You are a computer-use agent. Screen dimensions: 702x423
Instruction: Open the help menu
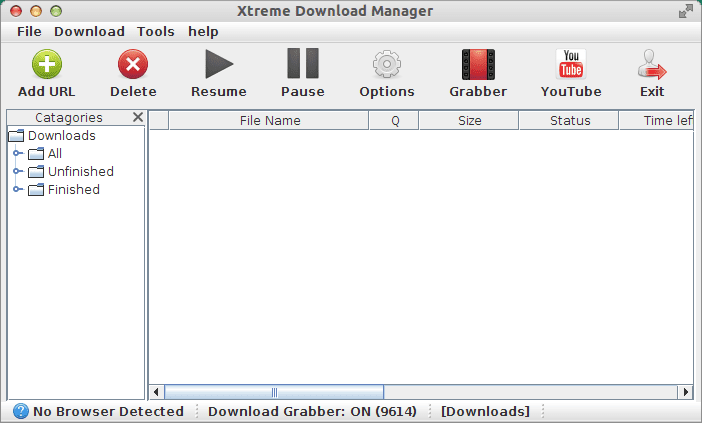[203, 32]
